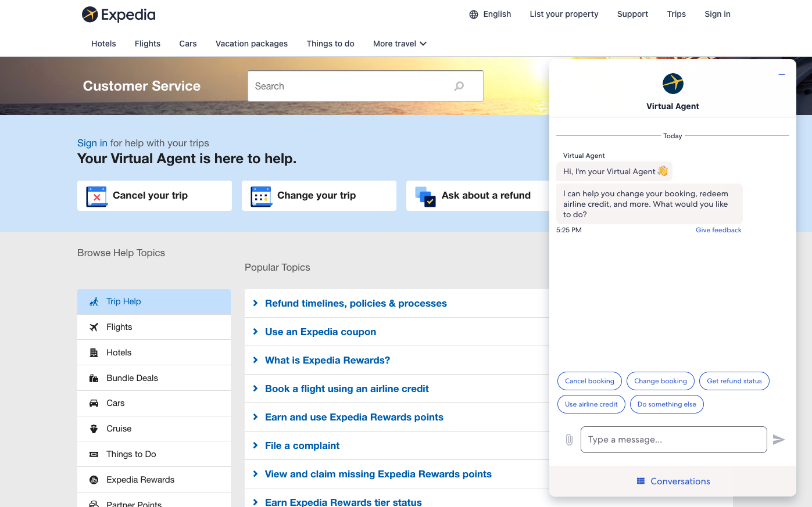Click the globe language icon

point(474,15)
